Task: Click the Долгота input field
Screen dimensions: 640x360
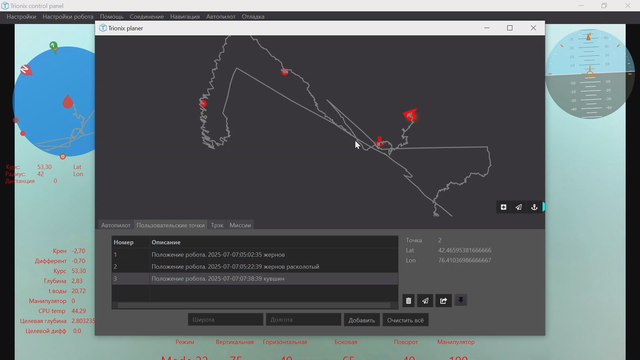Action: click(x=303, y=320)
